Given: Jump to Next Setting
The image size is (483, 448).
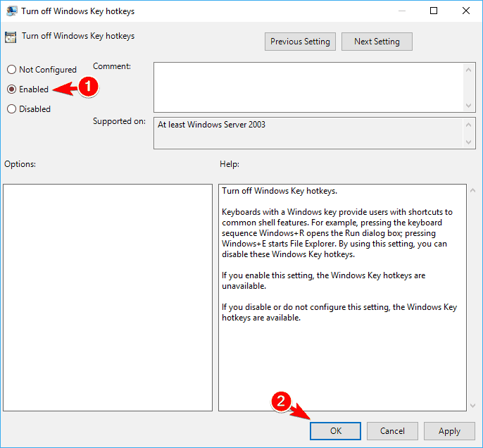Looking at the screenshot, I should [x=377, y=42].
